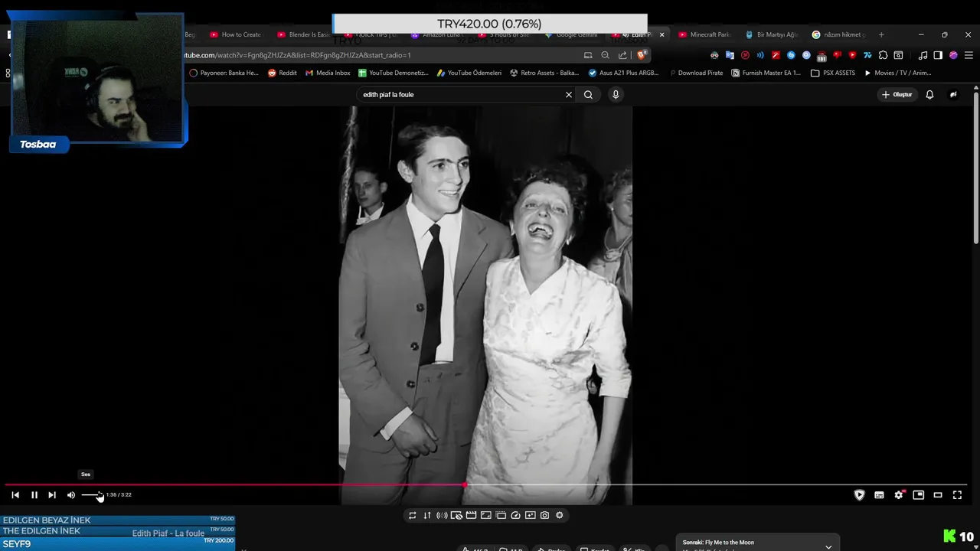Click the YouTube search magnifier button
This screenshot has height=551, width=980.
click(x=588, y=95)
